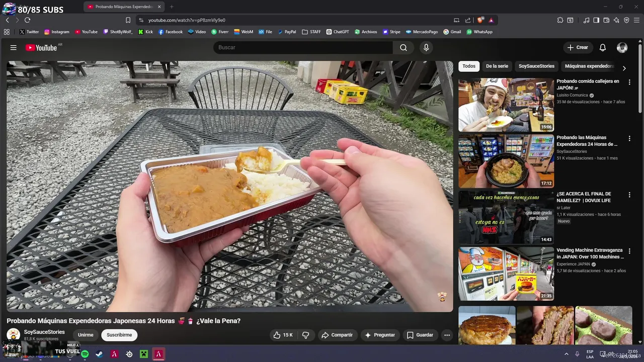Open options for SoySauceStories recommended video

(x=629, y=138)
